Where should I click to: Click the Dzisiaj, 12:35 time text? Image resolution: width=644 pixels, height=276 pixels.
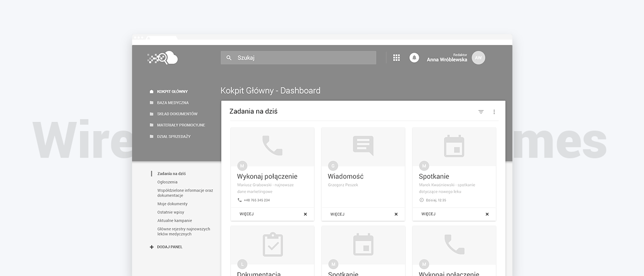[436, 200]
